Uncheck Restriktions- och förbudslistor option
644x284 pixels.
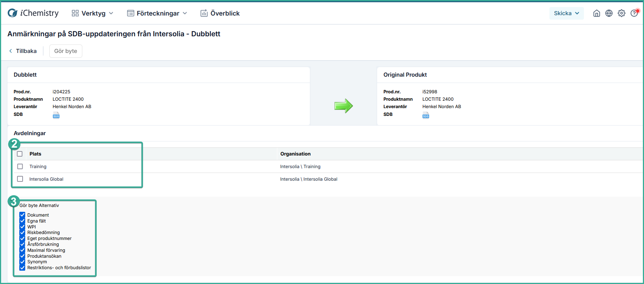[x=22, y=268]
